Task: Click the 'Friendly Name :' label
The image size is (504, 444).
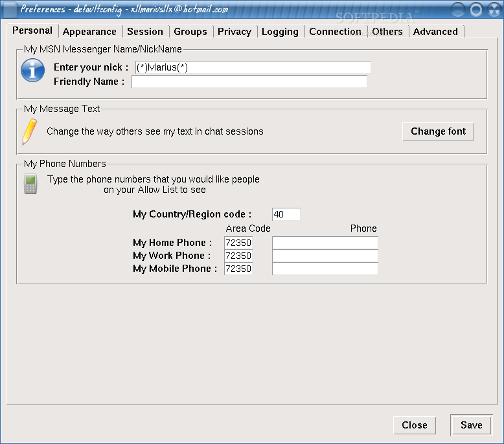Action: pos(89,82)
